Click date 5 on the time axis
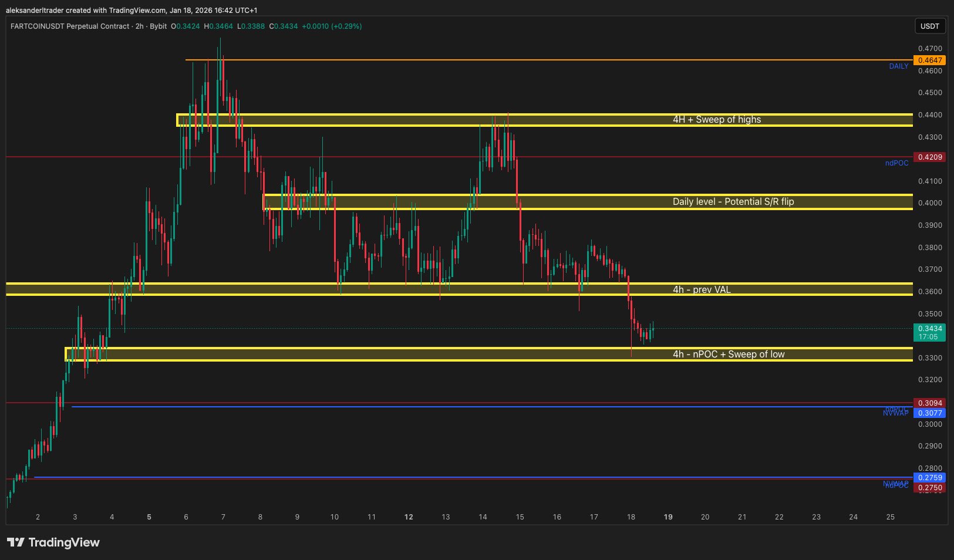This screenshot has height=560, width=954. click(x=149, y=517)
